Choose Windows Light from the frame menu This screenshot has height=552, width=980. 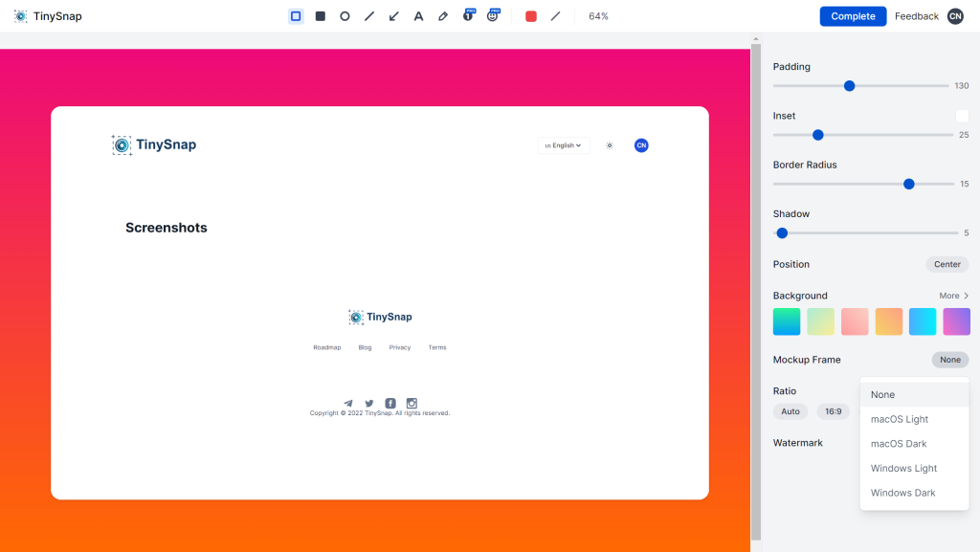pos(903,469)
